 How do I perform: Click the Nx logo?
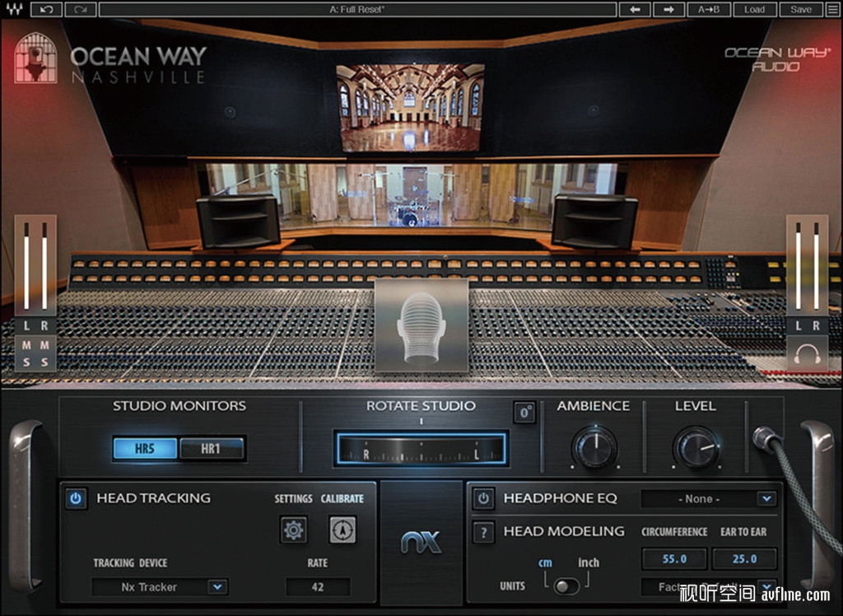pos(421,542)
